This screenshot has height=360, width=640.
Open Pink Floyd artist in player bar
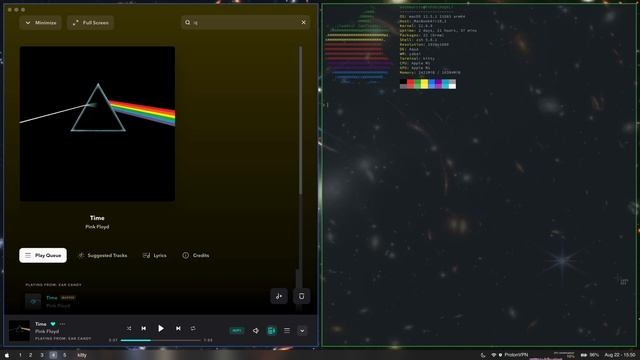click(x=47, y=331)
